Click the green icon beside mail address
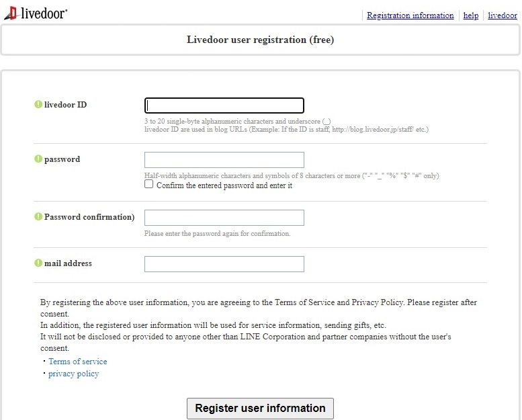Image resolution: width=522 pixels, height=420 pixels. pyautogui.click(x=38, y=263)
